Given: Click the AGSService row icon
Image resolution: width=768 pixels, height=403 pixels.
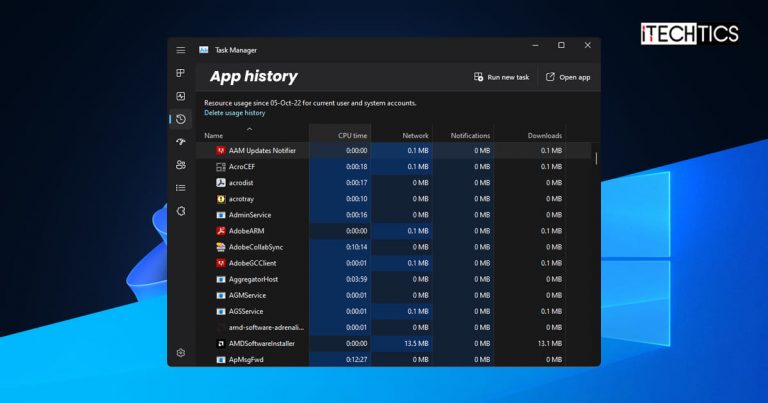Looking at the screenshot, I should pyautogui.click(x=221, y=311).
